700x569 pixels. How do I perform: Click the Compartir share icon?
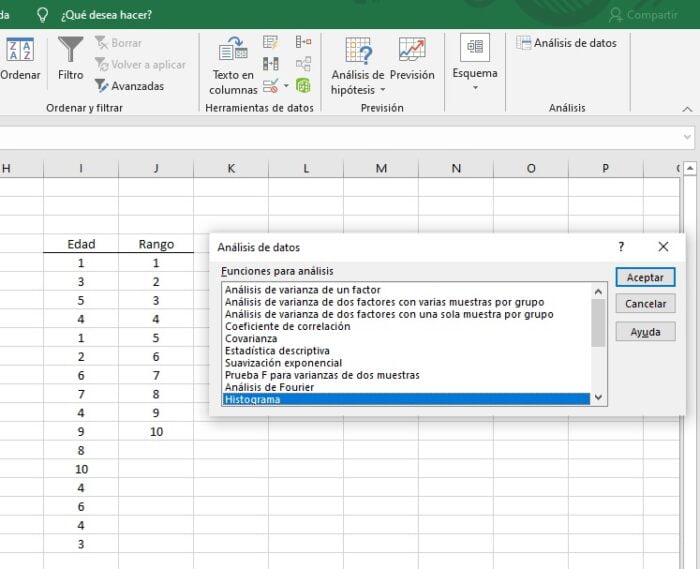click(x=616, y=15)
